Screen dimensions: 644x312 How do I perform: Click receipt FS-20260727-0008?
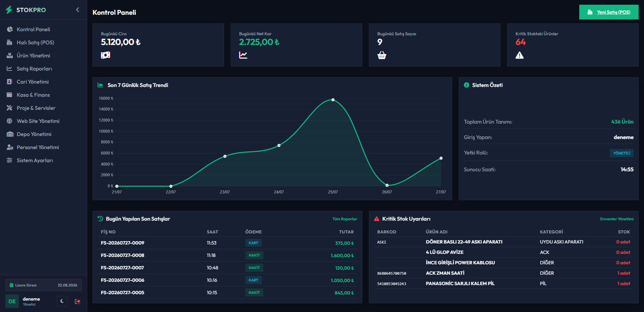click(122, 255)
